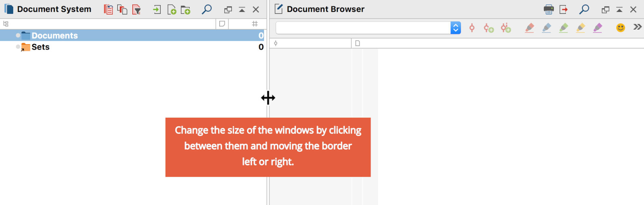Select the yellow highlight pen
The height and width of the screenshot is (205, 644).
[581, 28]
